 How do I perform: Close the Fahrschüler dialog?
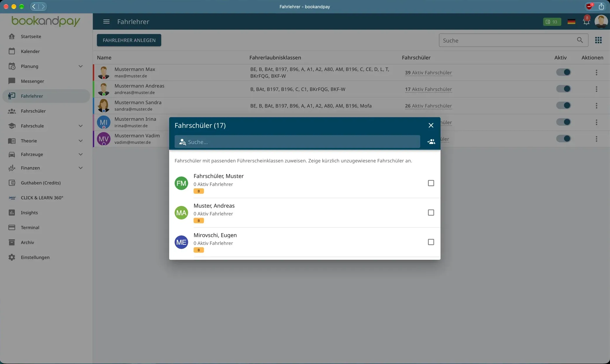click(x=431, y=125)
